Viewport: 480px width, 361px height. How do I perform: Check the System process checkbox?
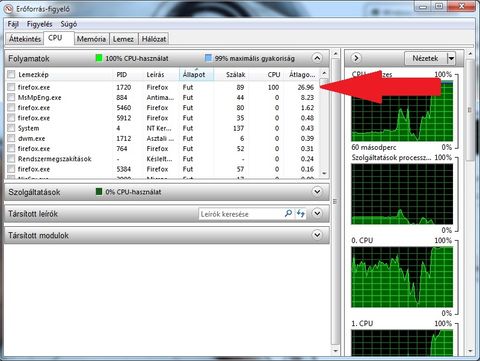[x=11, y=128]
